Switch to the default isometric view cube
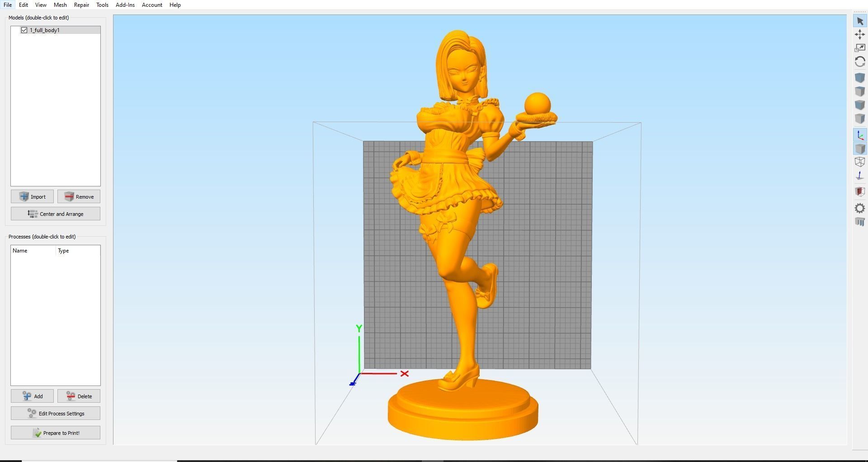This screenshot has width=868, height=462. [x=860, y=78]
